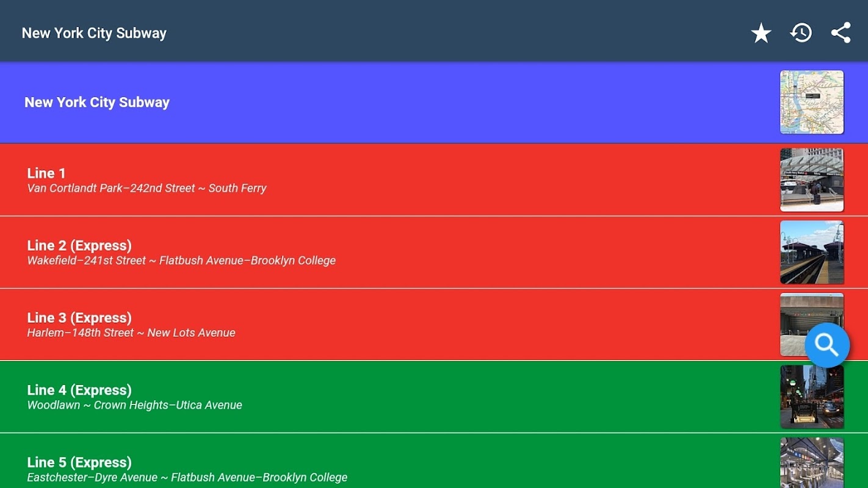
Task: Select the Line 4 (Express) title
Action: pyautogui.click(x=79, y=390)
